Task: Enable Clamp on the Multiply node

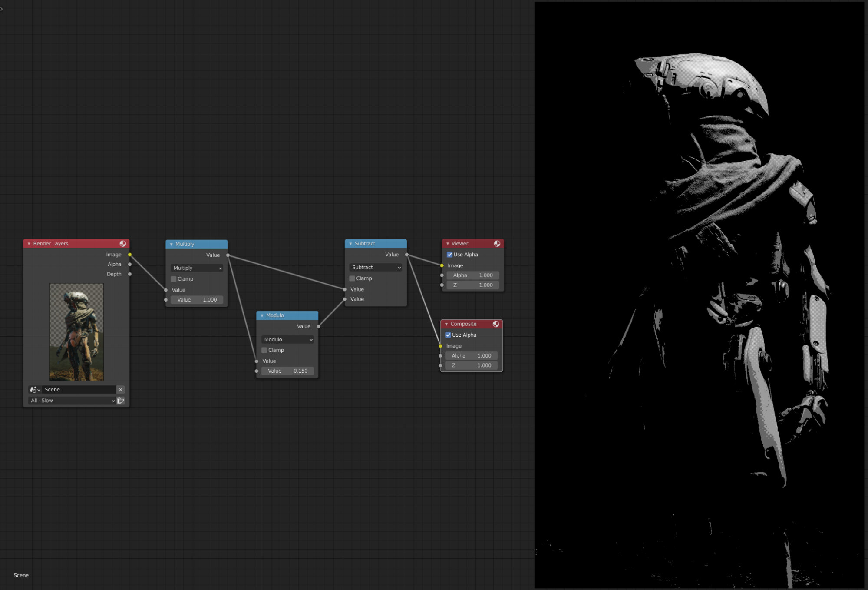Action: 174,278
